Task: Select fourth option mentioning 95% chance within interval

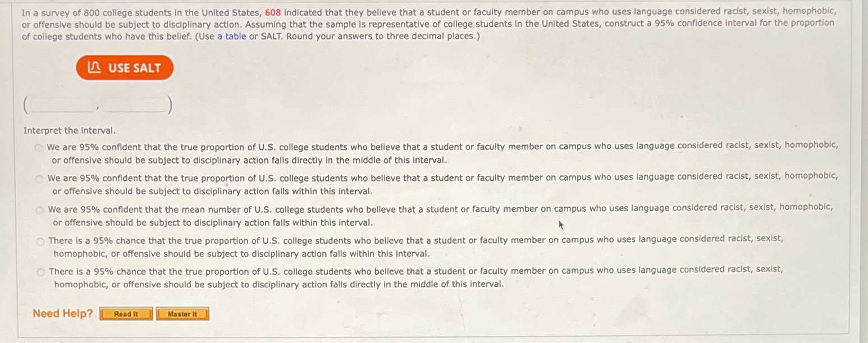Action: [x=40, y=240]
